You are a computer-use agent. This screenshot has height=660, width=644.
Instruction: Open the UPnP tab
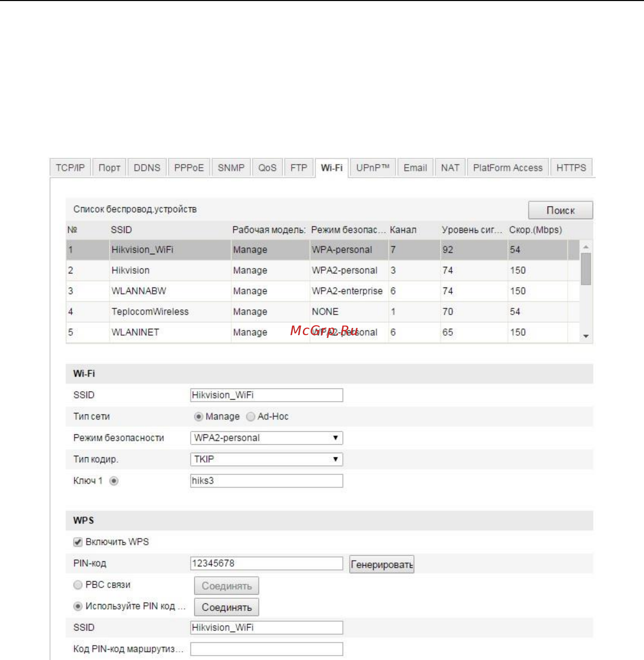(373, 168)
